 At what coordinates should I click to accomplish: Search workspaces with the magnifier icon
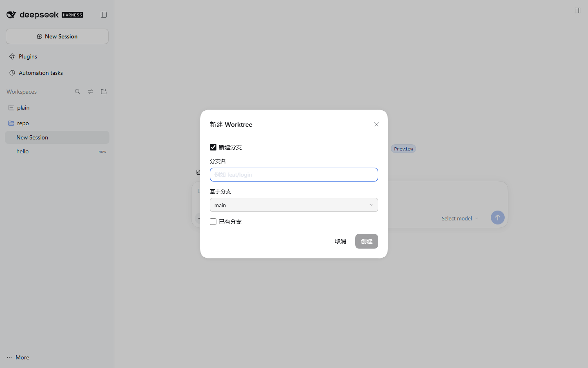[x=78, y=92]
